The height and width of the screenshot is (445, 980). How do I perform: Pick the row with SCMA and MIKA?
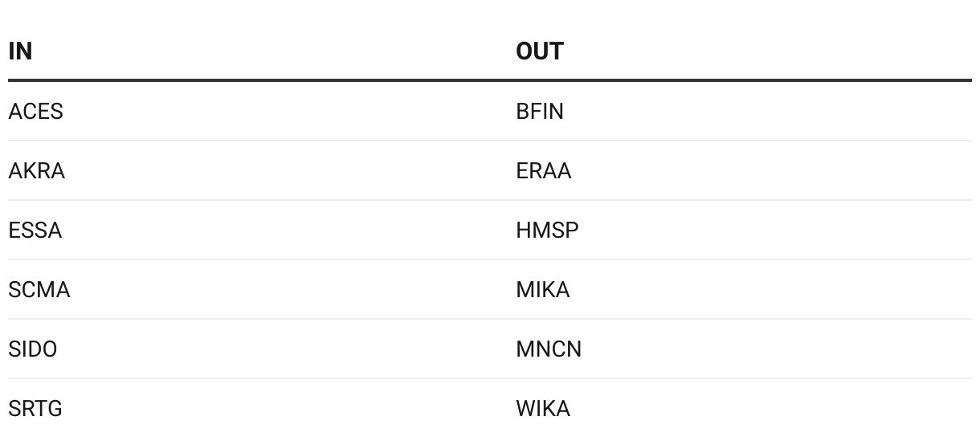tap(490, 290)
